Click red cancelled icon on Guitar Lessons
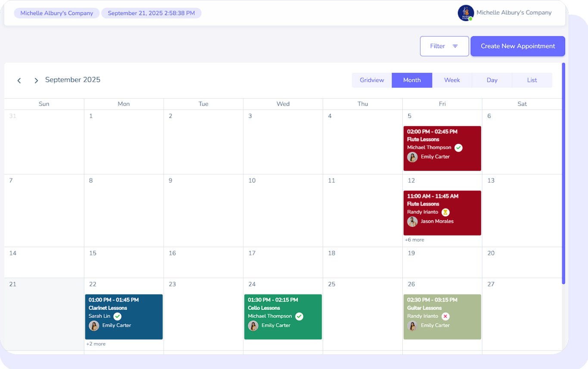The width and height of the screenshot is (588, 369). point(445,316)
